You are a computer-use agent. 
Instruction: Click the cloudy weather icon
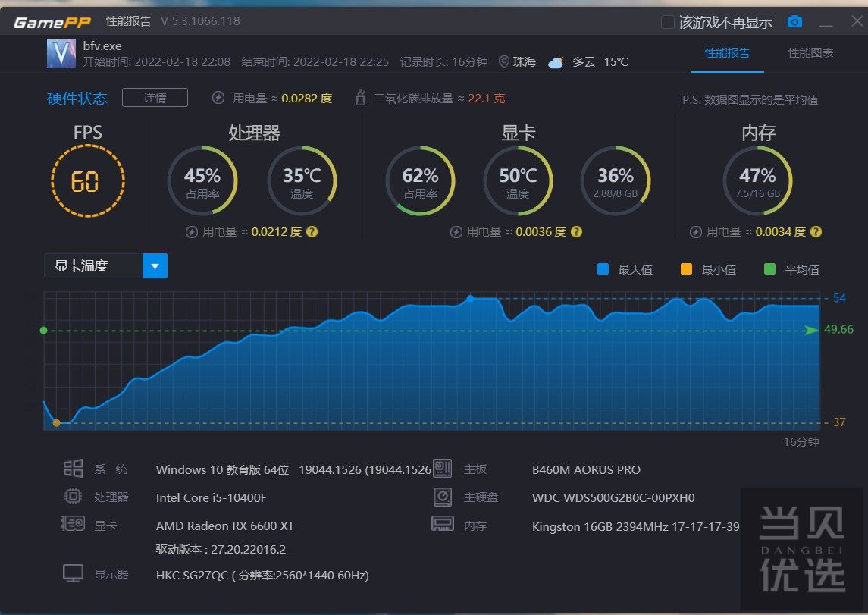click(x=556, y=61)
